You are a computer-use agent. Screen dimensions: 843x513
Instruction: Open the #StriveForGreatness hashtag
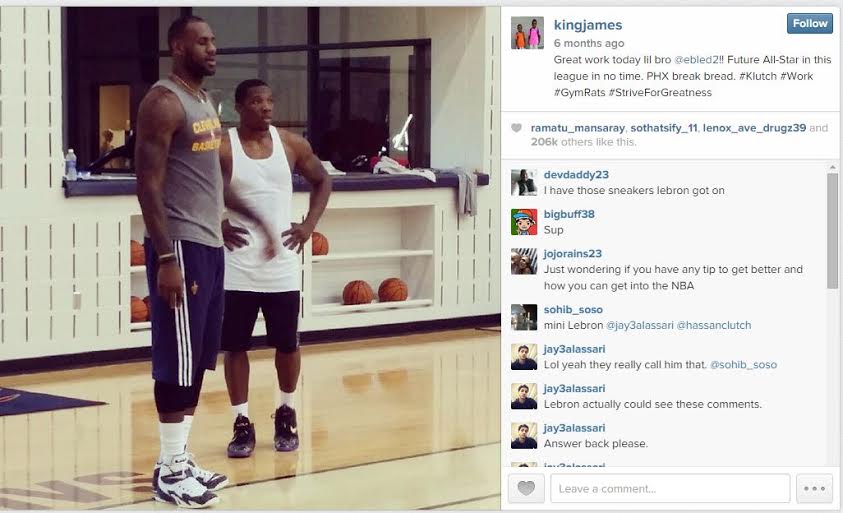[660, 92]
